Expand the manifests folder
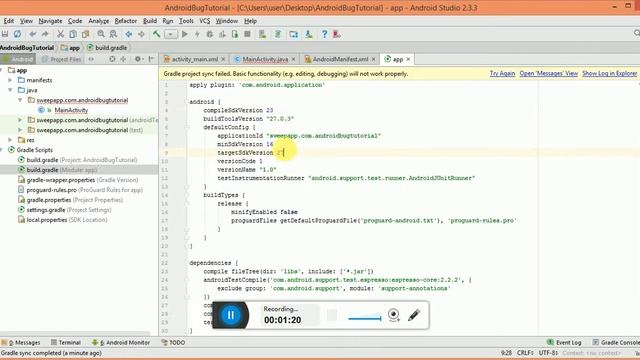 tap(10, 80)
